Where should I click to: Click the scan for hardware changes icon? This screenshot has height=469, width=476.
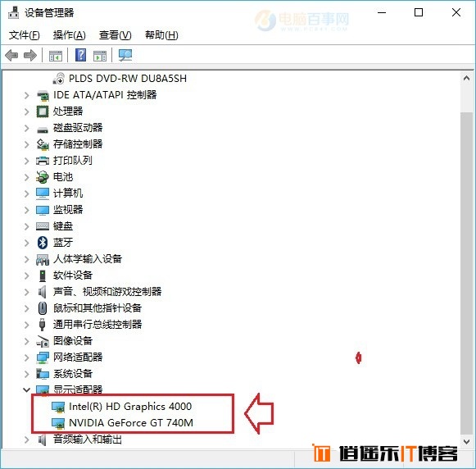125,55
